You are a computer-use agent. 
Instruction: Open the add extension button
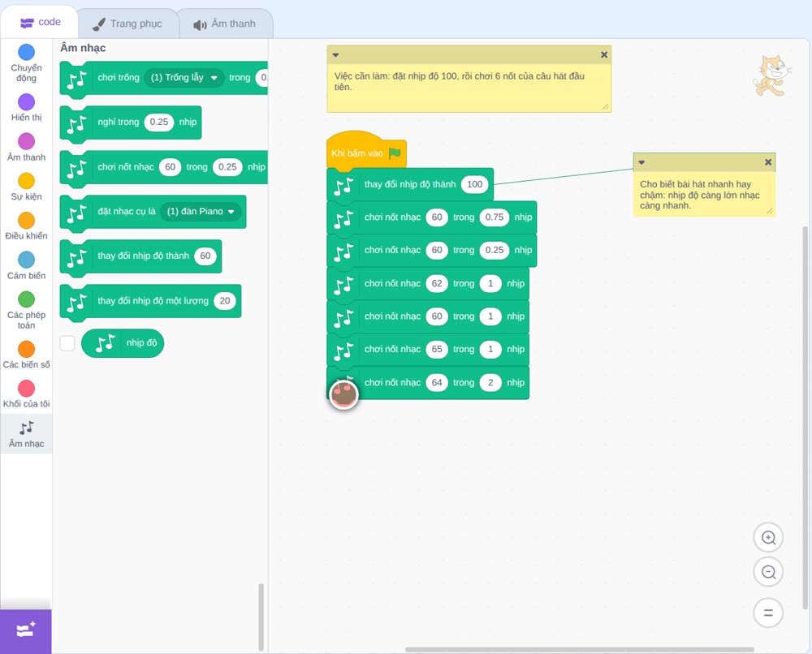click(x=26, y=631)
